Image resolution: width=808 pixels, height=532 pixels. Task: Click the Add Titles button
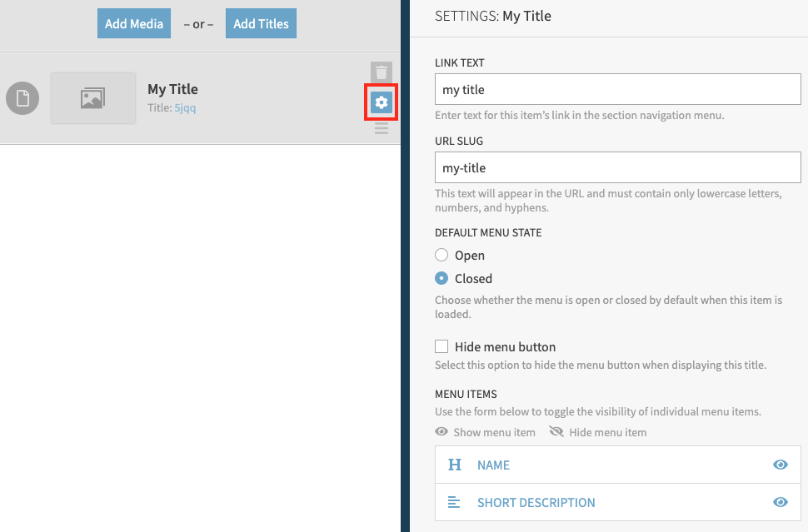click(x=261, y=23)
